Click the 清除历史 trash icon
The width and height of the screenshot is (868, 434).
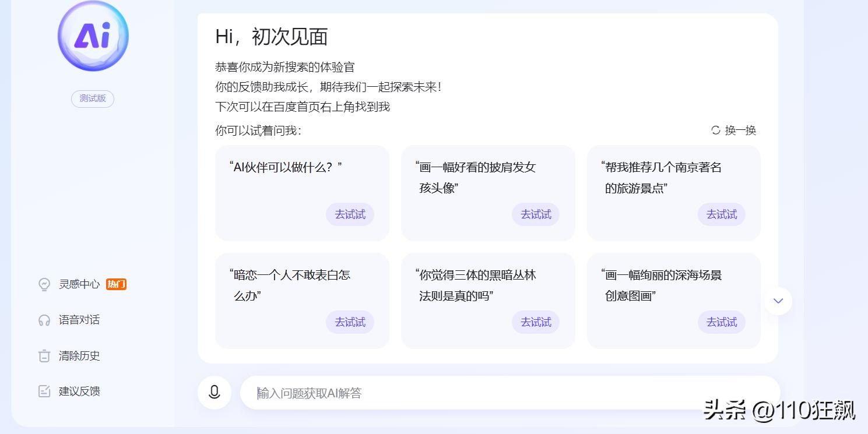pos(44,355)
